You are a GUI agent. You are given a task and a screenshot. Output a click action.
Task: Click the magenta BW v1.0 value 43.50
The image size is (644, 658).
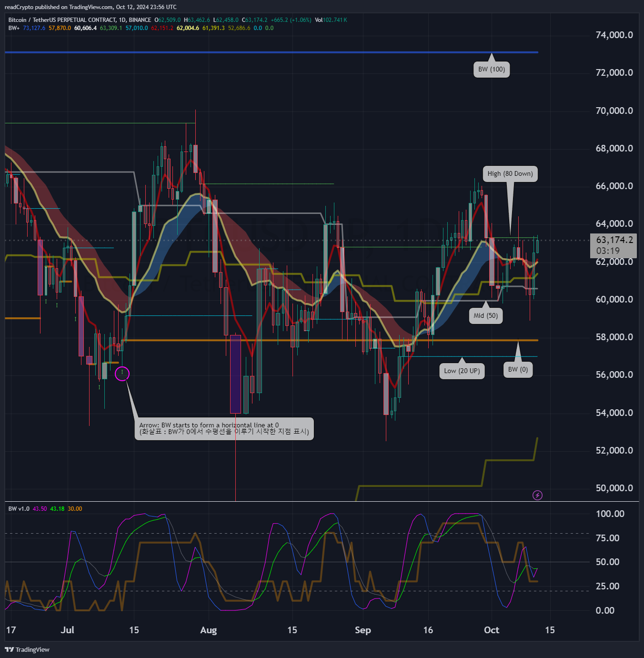point(40,509)
